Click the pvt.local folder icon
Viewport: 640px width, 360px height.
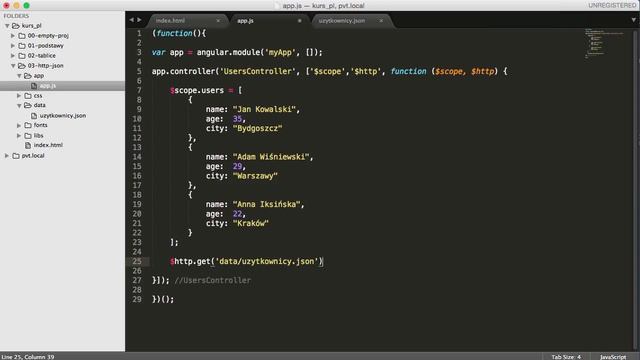tap(16, 156)
